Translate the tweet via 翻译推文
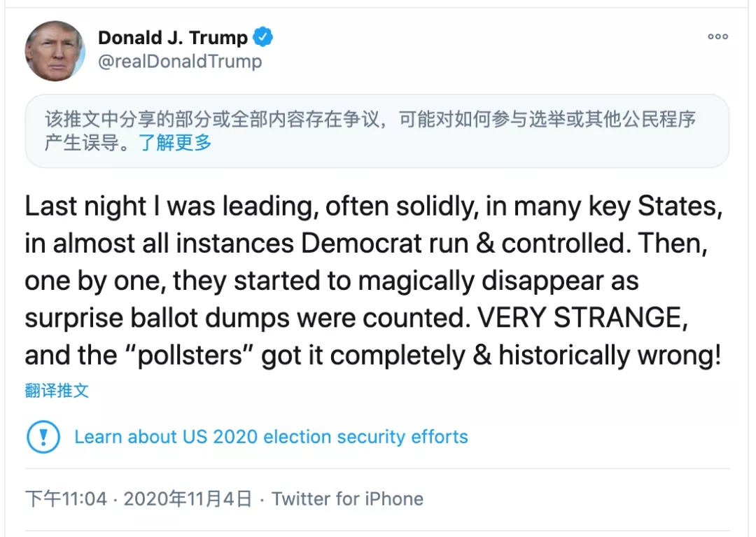 [57, 390]
